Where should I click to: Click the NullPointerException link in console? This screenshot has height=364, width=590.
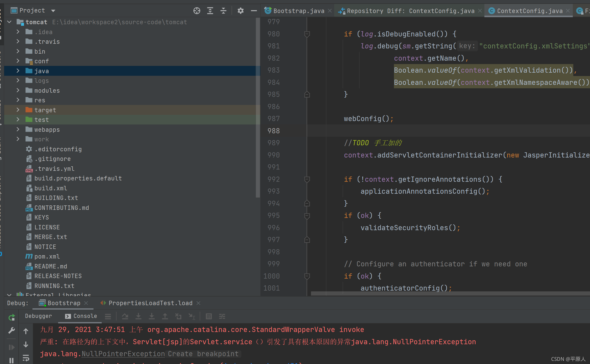123,354
